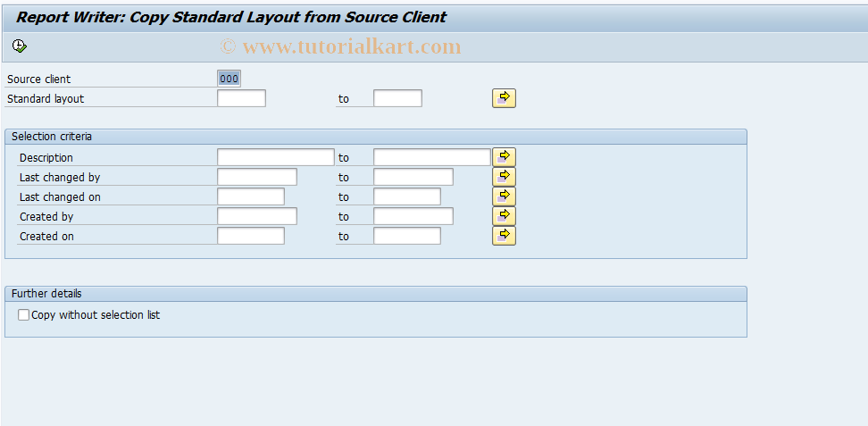Click the Source client label

click(x=38, y=79)
